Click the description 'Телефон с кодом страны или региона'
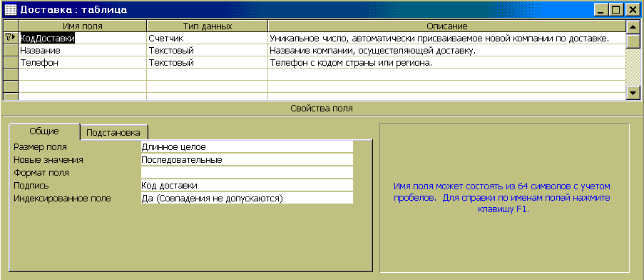This screenshot has height=280, width=644. click(446, 63)
